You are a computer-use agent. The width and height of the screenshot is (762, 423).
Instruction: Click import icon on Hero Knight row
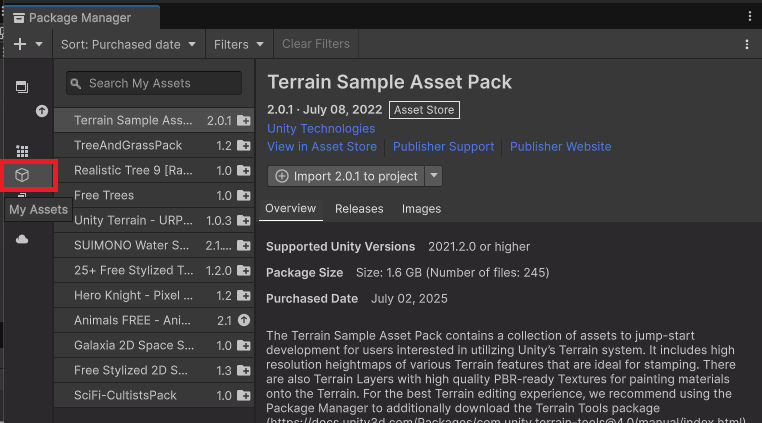pos(244,296)
